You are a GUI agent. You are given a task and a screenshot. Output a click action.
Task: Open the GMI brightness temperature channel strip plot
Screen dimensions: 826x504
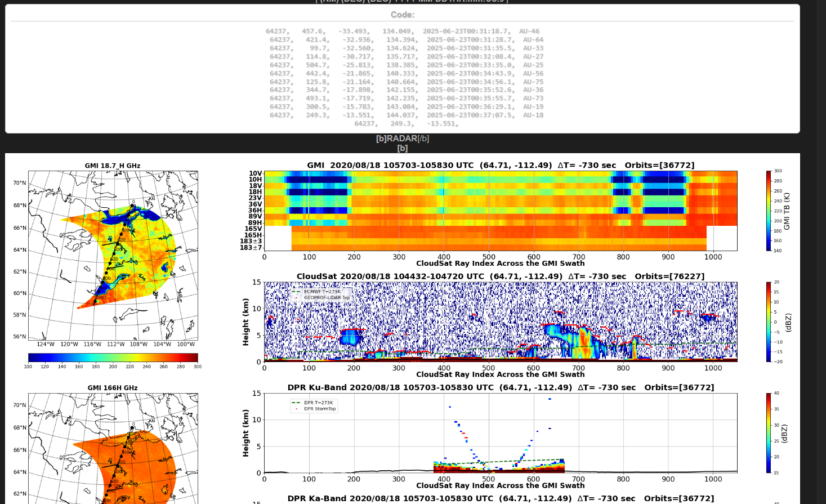[x=500, y=211]
